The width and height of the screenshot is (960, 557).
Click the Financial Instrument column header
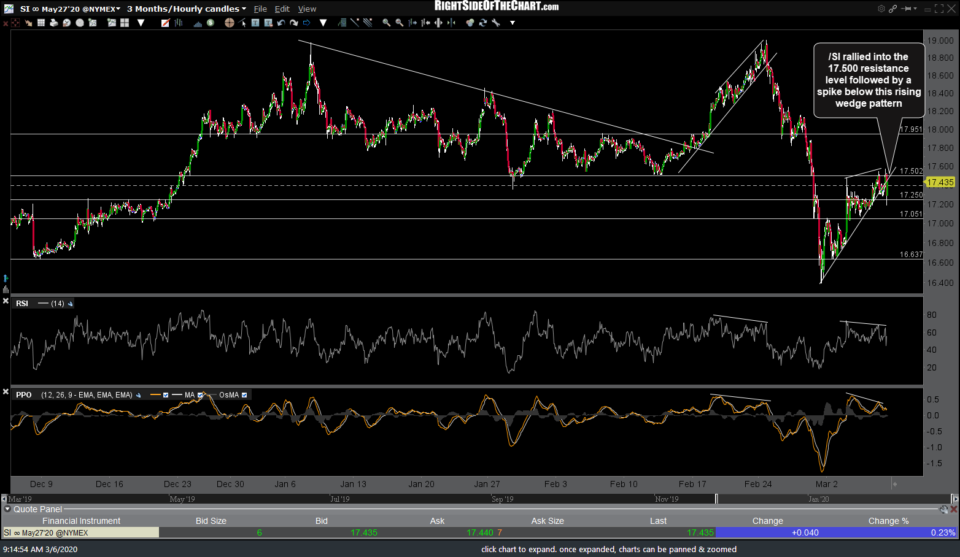[80, 520]
